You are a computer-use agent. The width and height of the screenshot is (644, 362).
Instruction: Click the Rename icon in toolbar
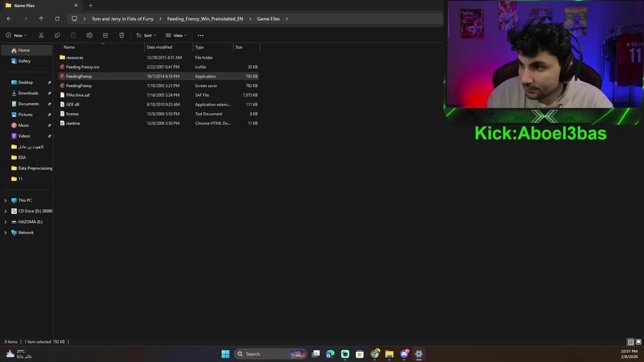point(90,35)
